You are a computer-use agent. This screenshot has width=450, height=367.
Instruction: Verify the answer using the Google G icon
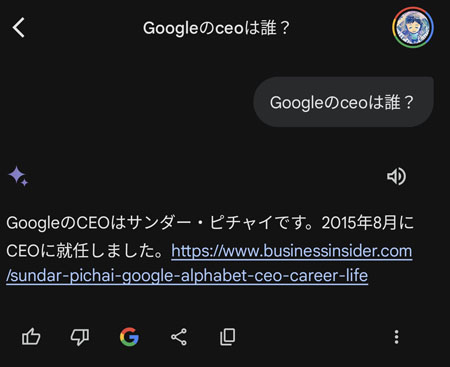click(129, 337)
